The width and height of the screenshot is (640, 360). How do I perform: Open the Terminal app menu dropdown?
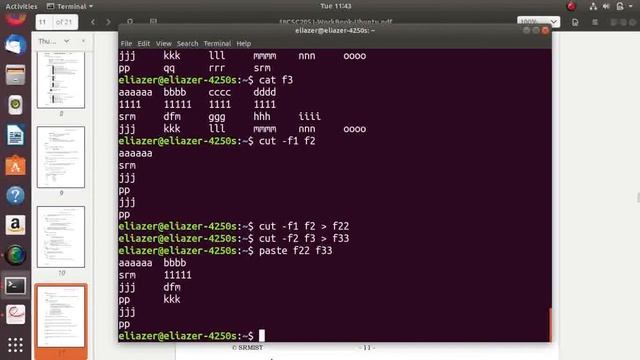tap(70, 7)
